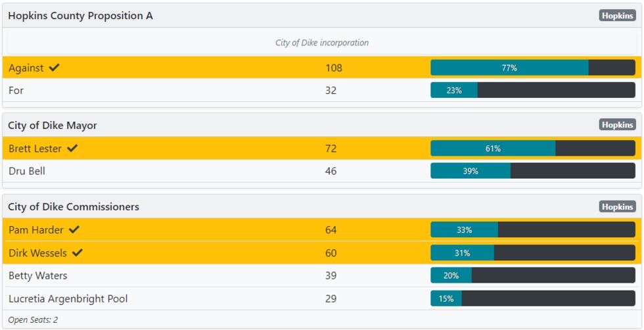The height and width of the screenshot is (330, 644).
Task: Select the Against label
Action: [x=26, y=68]
